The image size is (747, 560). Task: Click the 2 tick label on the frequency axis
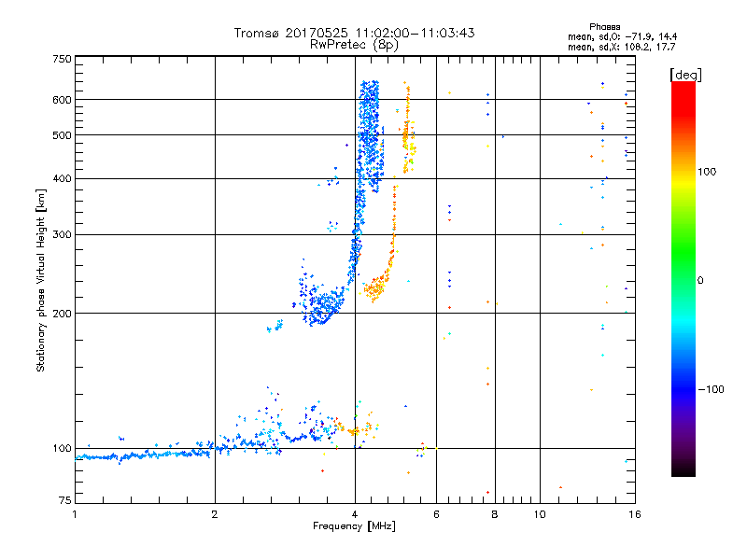[215, 514]
